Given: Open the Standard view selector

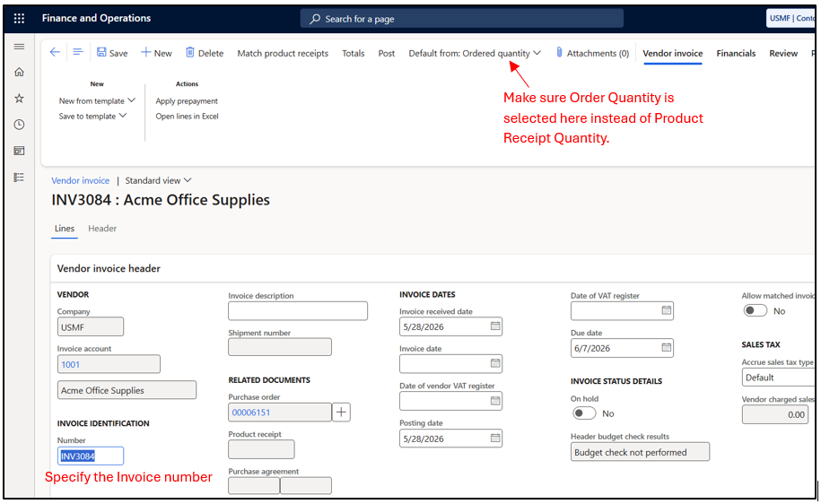Looking at the screenshot, I should point(158,180).
